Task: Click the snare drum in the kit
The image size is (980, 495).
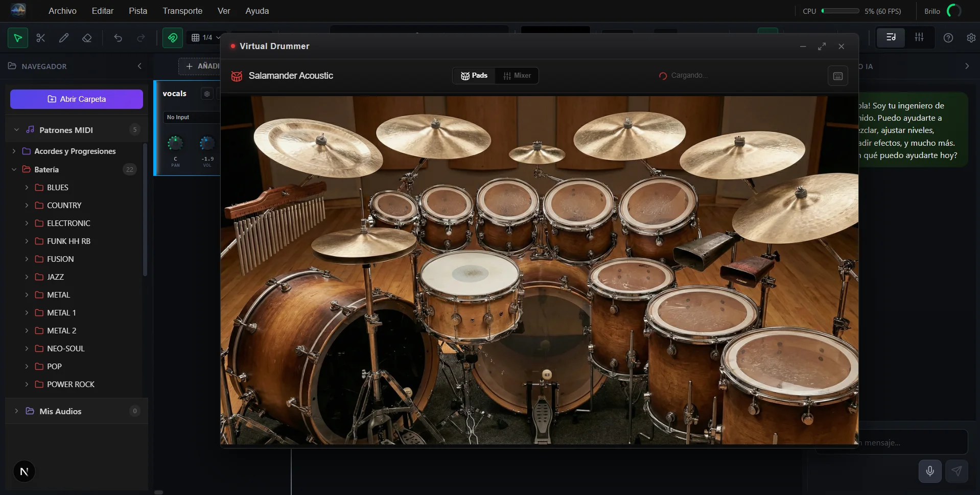Action: click(x=469, y=274)
